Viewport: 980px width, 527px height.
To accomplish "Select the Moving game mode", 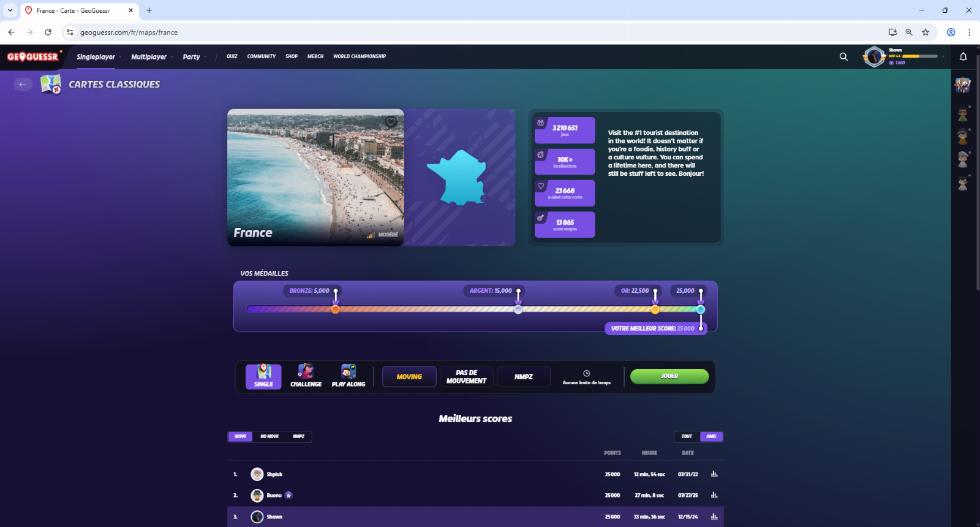I will pyautogui.click(x=409, y=377).
